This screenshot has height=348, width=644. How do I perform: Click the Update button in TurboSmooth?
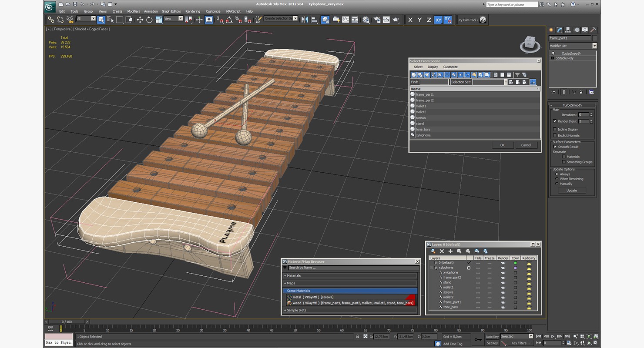point(572,190)
